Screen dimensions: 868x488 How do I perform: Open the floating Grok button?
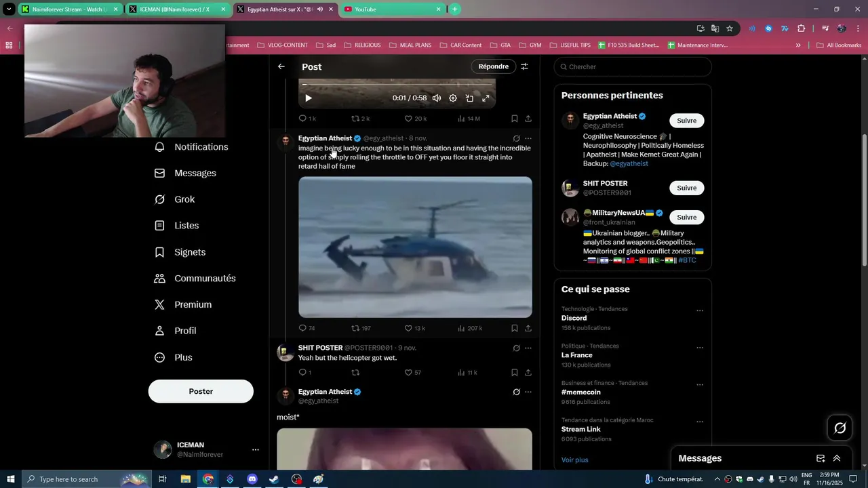click(840, 428)
